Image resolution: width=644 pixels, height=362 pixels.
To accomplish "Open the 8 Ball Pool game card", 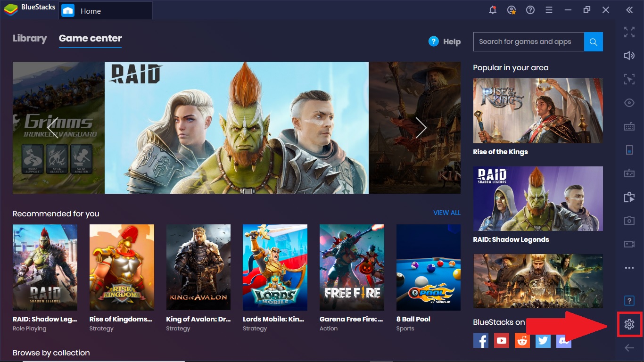I will (429, 268).
